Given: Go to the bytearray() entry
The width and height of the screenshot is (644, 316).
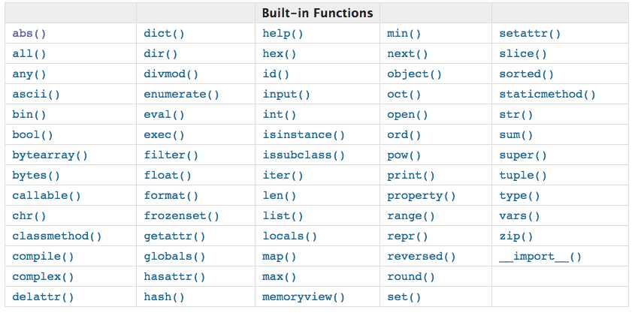Looking at the screenshot, I should 50,155.
